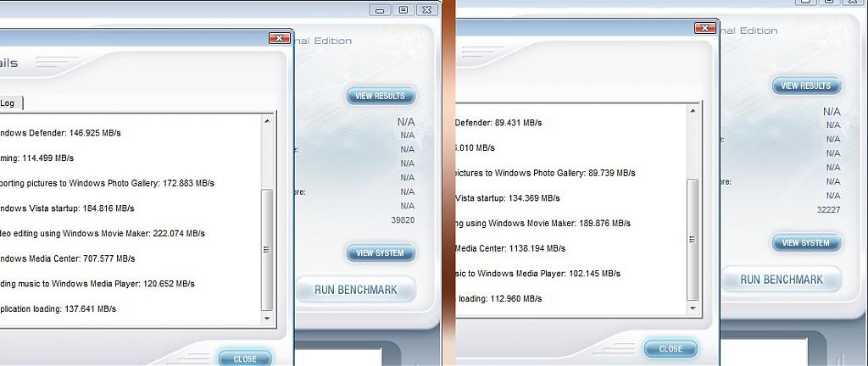The height and width of the screenshot is (366, 868).
Task: Click the Vista startup 134.369 MB/s line
Action: click(x=507, y=198)
